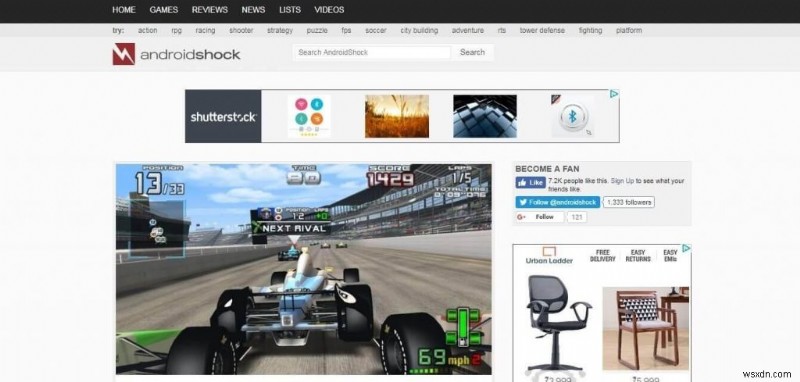Open the racing game featured image
800x382 pixels.
tap(304, 269)
